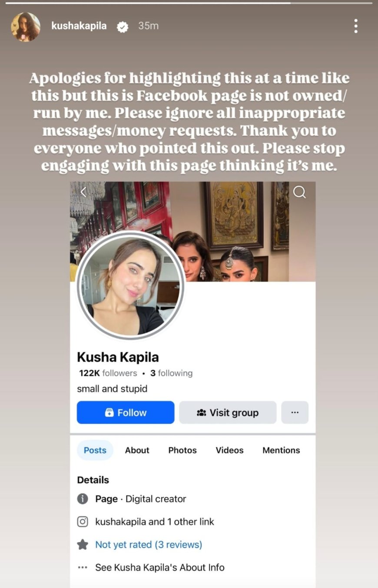Open the more options ellipsis button
Screen dimensions: 378x588
(295, 412)
